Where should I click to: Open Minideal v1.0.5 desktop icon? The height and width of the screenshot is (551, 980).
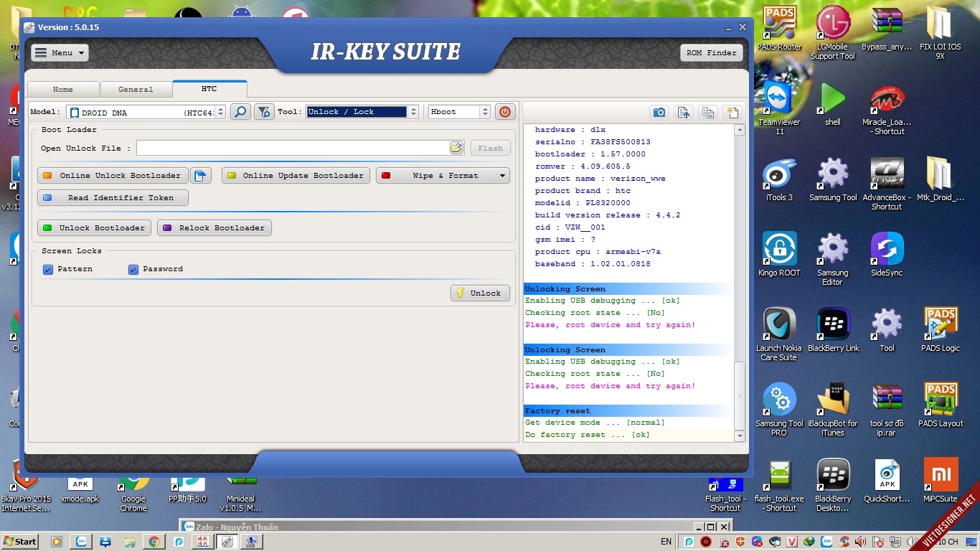(240, 495)
